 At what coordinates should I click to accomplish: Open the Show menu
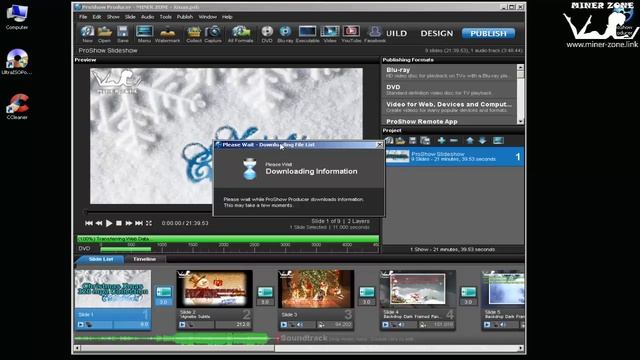(x=113, y=17)
